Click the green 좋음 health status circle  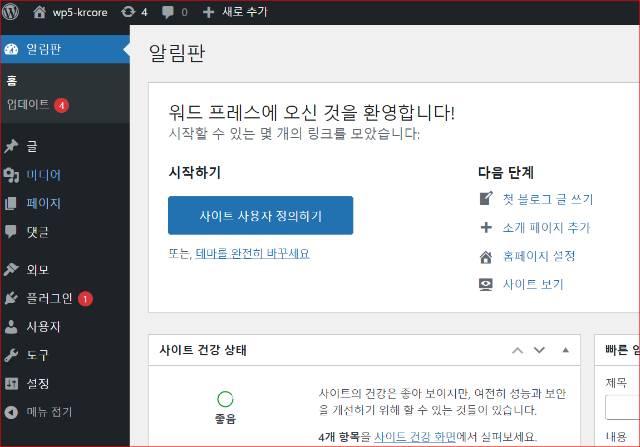pos(225,399)
